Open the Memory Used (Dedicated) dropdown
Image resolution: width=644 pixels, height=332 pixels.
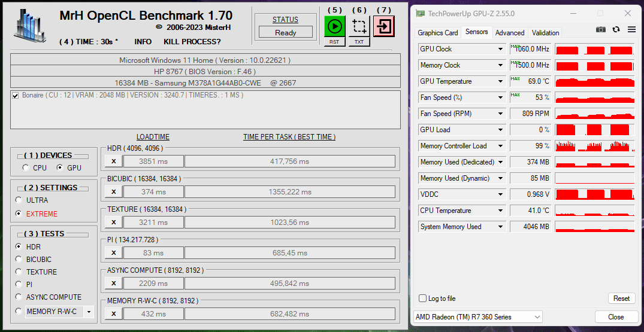click(x=500, y=162)
